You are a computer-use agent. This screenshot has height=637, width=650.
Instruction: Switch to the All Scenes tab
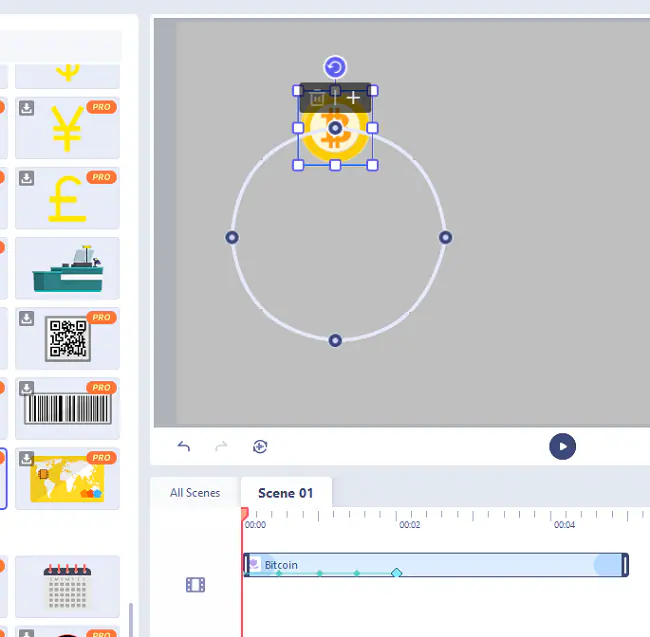click(x=195, y=493)
